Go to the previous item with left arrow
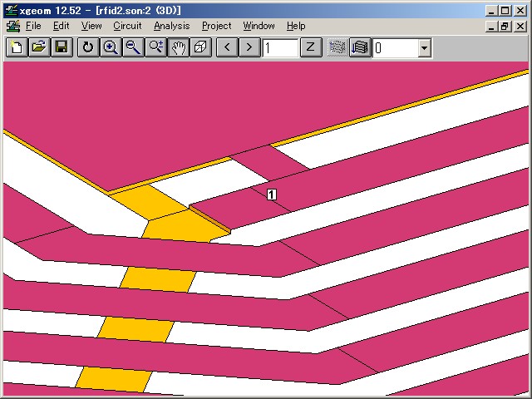 coord(227,47)
